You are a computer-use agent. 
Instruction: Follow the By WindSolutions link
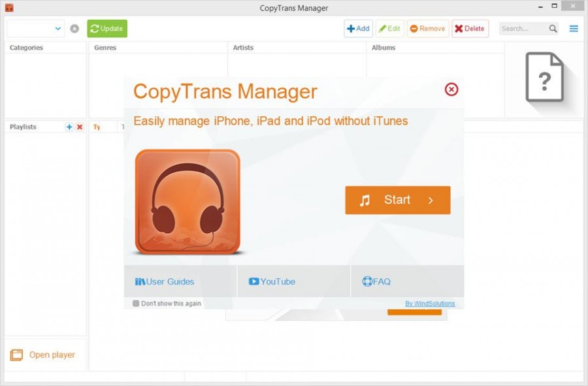[430, 304]
